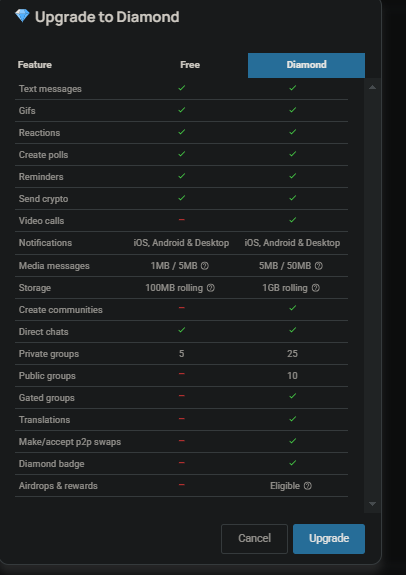This screenshot has height=575, width=406.
Task: Click the Airdrops & rewards row label
Action: (x=58, y=486)
